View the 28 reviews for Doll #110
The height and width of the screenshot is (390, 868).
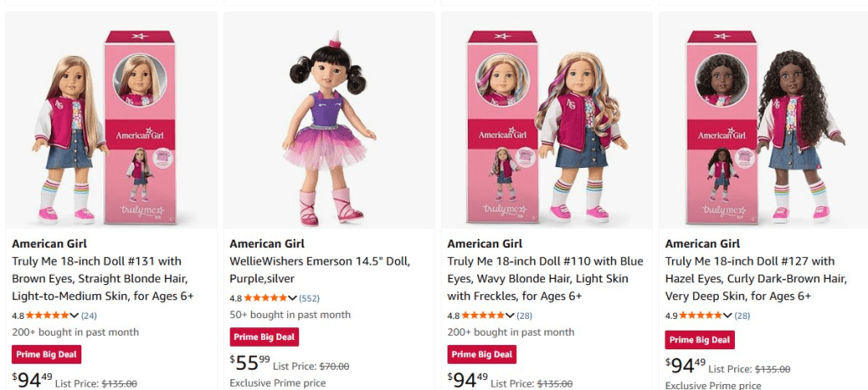[x=523, y=315]
